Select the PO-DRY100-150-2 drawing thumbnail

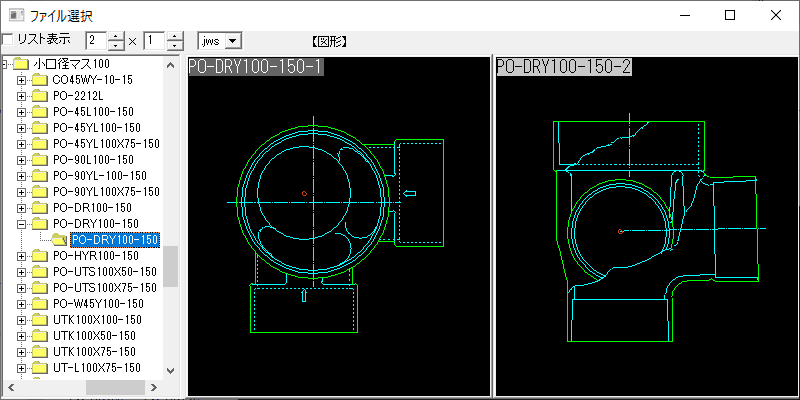(x=644, y=227)
